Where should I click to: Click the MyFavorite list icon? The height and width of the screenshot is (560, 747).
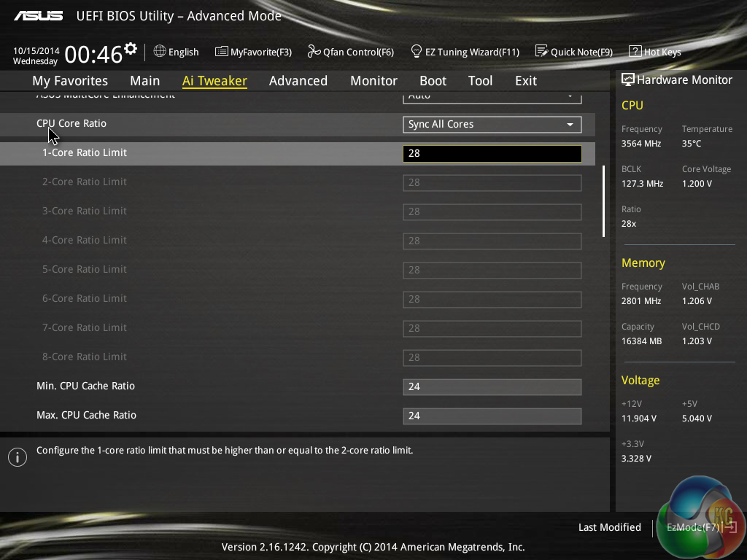pyautogui.click(x=221, y=52)
